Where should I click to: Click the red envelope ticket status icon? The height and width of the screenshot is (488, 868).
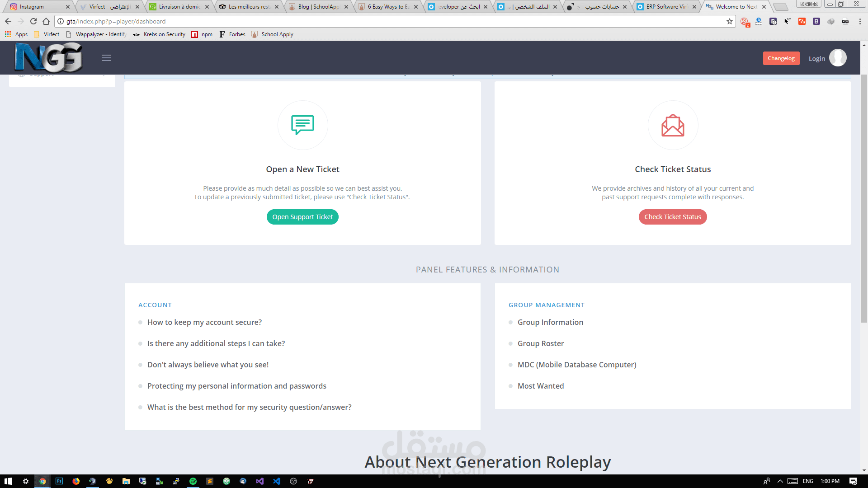(673, 125)
